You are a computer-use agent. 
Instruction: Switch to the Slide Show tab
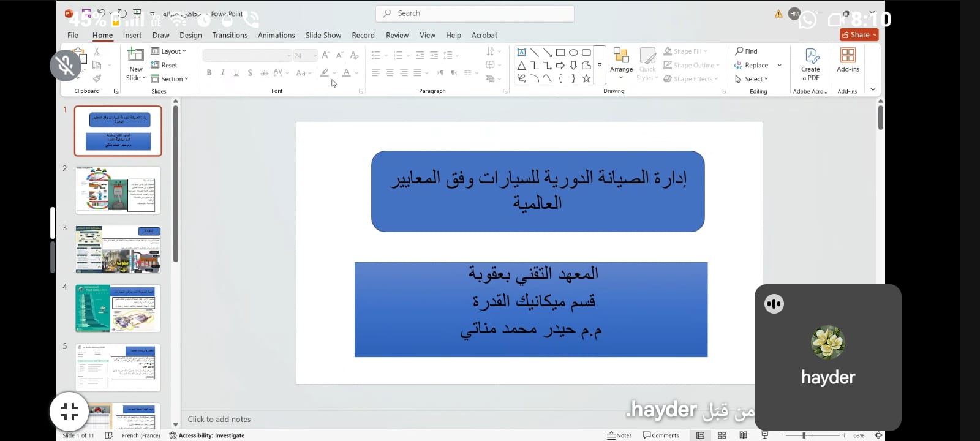(323, 36)
